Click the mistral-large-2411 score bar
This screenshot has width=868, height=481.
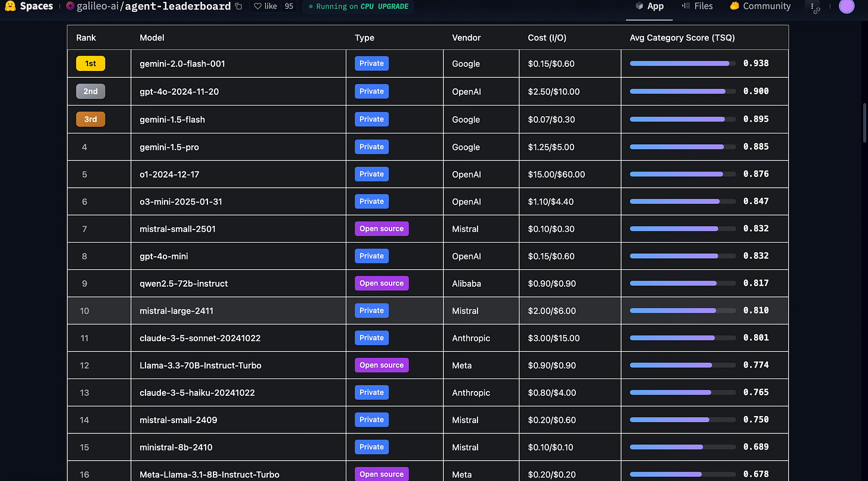683,311
